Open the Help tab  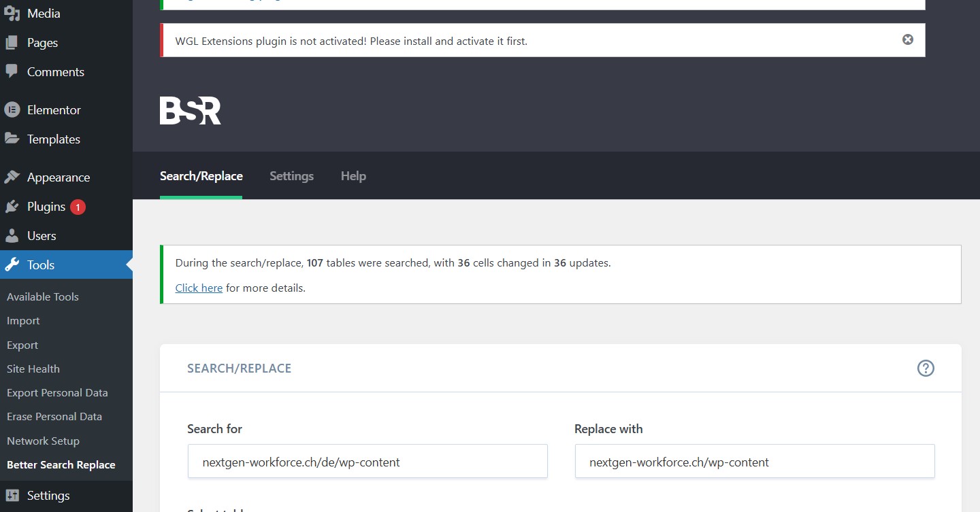pyautogui.click(x=353, y=176)
